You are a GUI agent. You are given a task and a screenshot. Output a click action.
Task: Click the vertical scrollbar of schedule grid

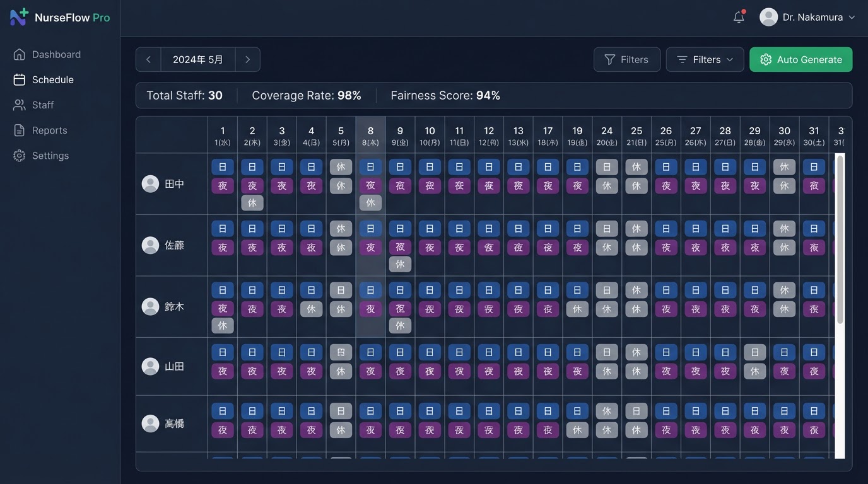[x=840, y=252]
